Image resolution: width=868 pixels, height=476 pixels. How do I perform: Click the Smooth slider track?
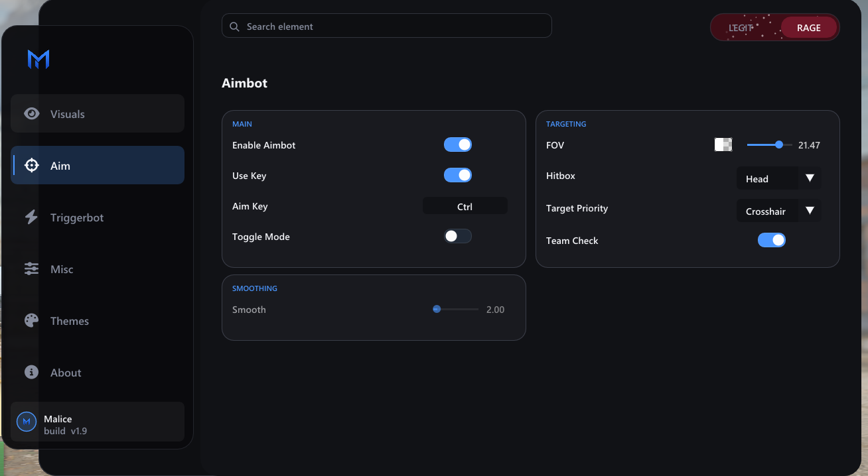[456, 309]
